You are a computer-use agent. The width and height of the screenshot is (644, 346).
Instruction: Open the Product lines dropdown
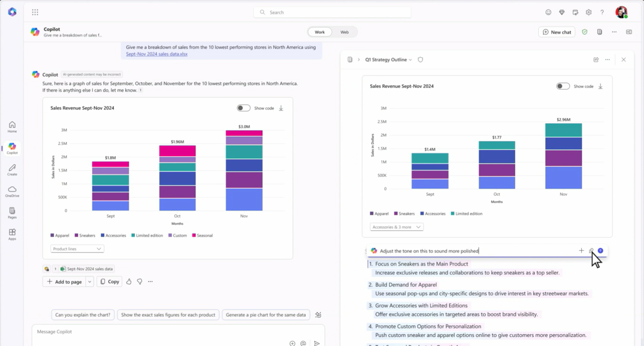coord(77,249)
